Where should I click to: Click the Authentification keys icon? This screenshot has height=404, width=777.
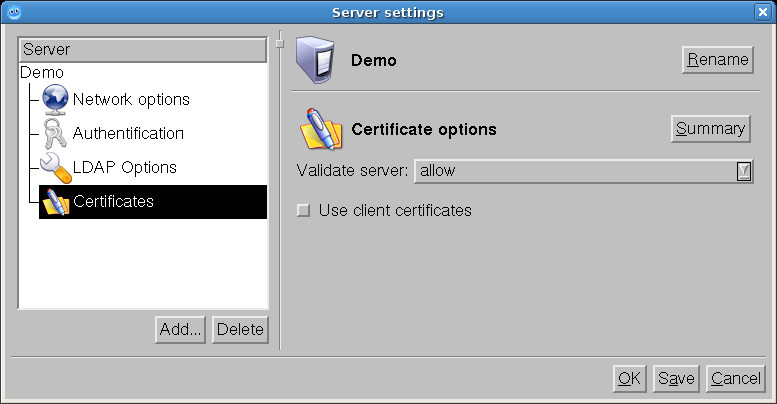click(55, 134)
